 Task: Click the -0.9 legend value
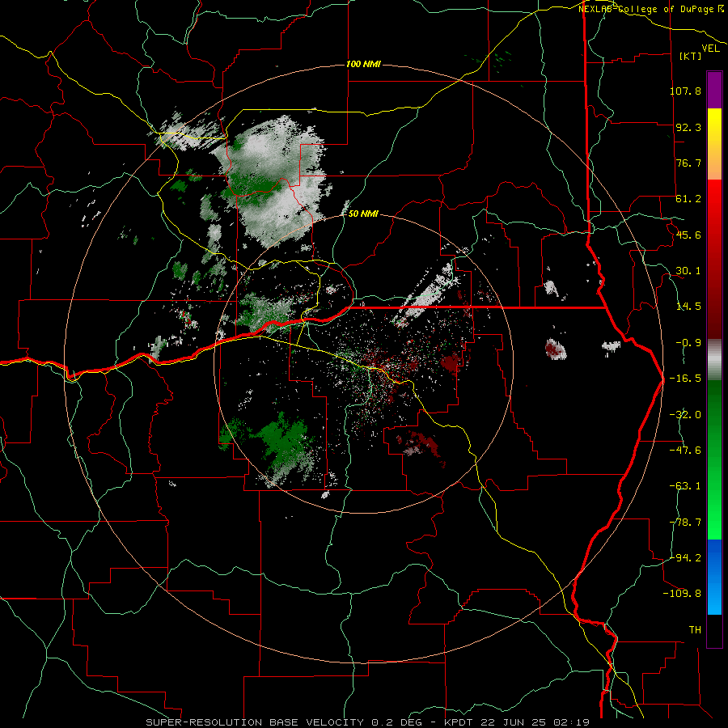tap(688, 342)
